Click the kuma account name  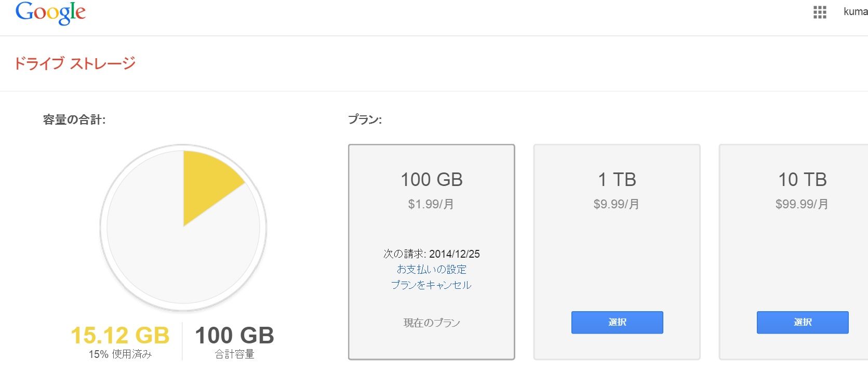(x=855, y=12)
